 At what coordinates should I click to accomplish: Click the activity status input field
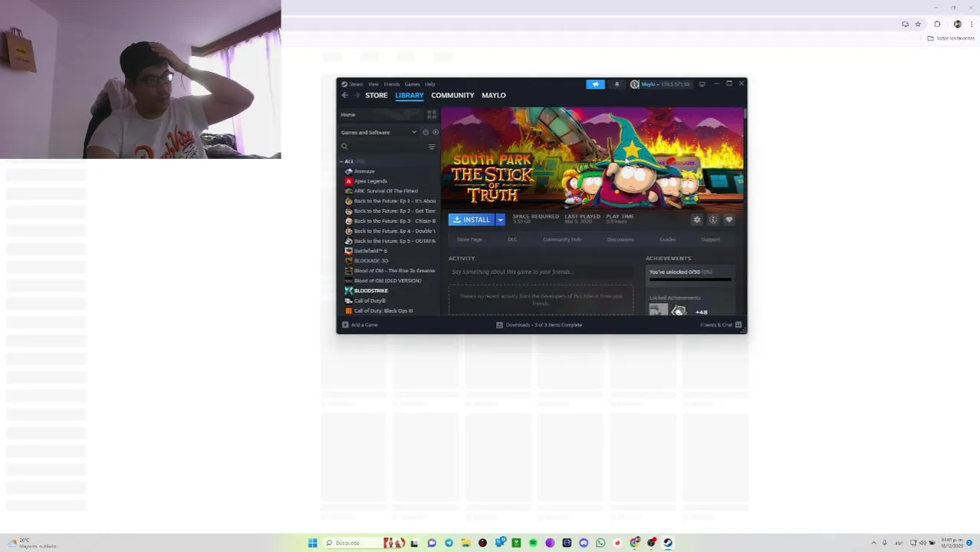(x=541, y=271)
